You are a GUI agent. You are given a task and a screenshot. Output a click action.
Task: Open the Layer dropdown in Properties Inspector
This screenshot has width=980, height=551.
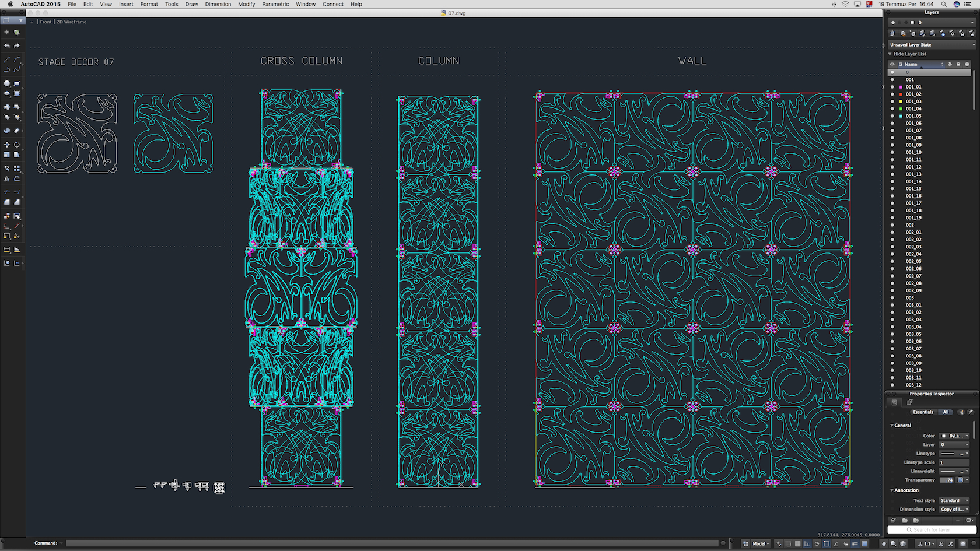[x=954, y=445]
